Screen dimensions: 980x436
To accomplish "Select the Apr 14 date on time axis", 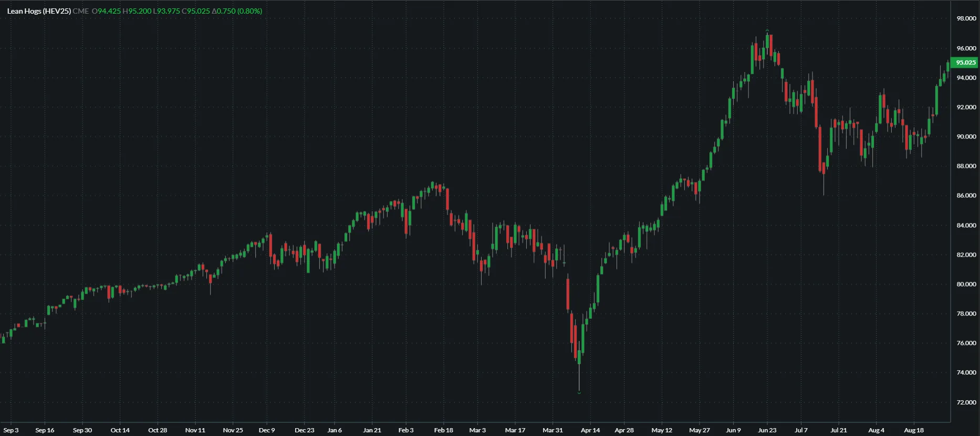I will tap(590, 430).
